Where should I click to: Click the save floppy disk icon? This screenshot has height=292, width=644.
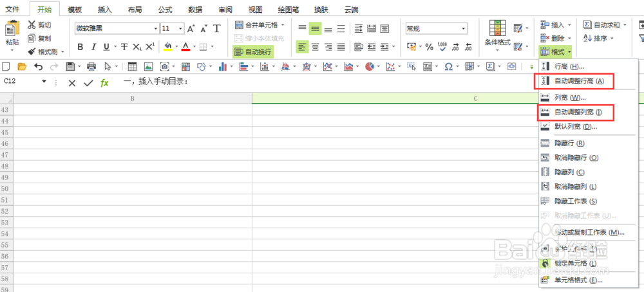tap(70, 66)
